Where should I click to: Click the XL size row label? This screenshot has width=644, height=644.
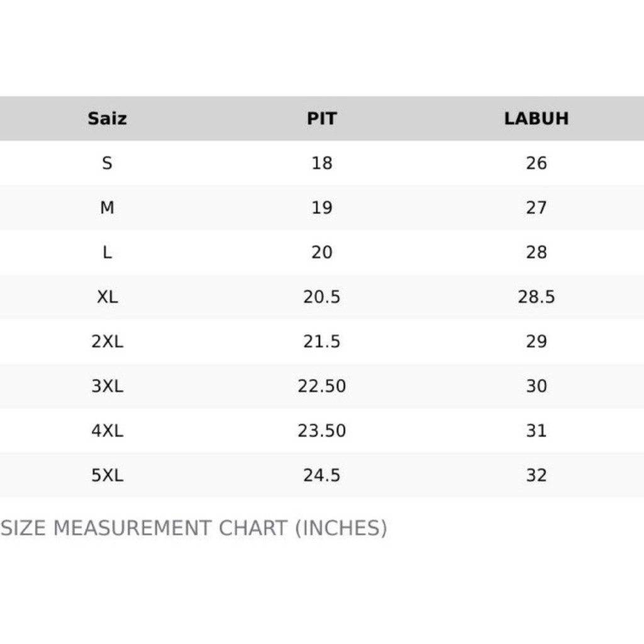click(x=107, y=297)
